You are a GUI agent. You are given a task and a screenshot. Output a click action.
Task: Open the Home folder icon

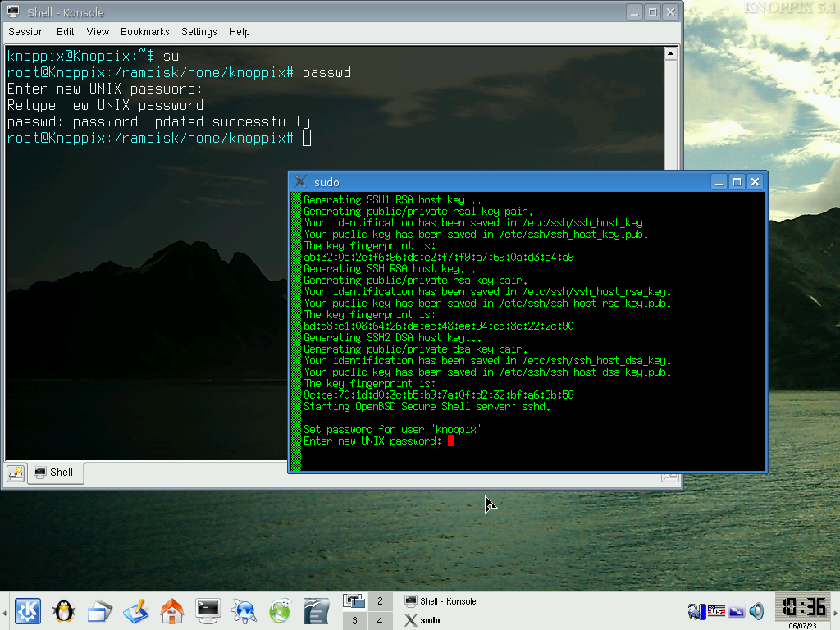(x=172, y=610)
